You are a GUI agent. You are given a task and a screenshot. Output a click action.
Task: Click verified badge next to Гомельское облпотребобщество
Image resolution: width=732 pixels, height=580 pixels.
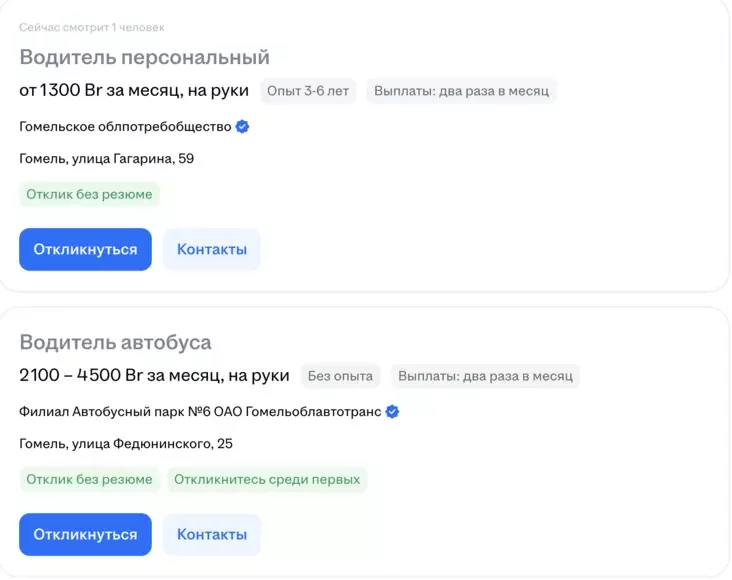coord(242,127)
